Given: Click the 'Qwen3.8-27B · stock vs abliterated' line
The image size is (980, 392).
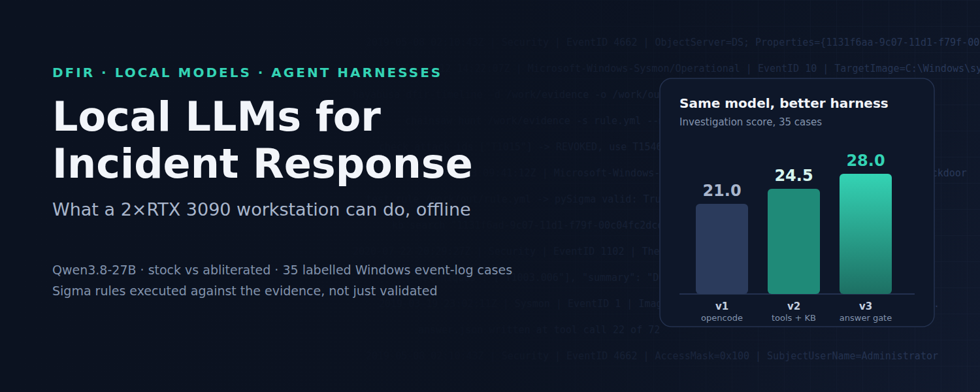Looking at the screenshot, I should 282,270.
